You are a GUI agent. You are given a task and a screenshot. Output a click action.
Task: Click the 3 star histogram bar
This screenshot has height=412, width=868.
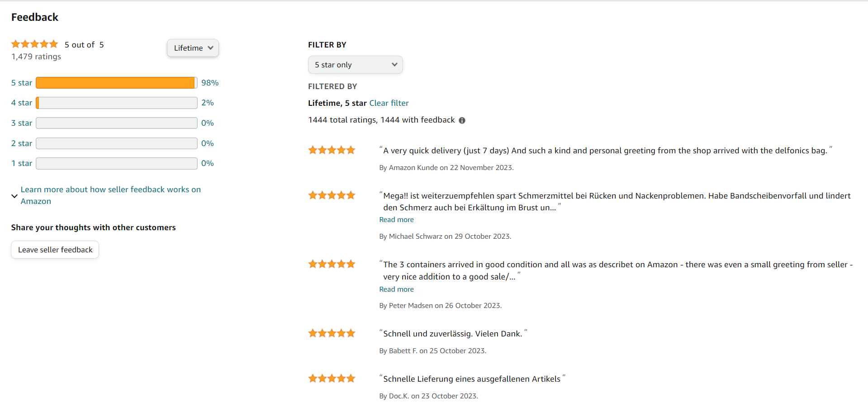pyautogui.click(x=117, y=123)
